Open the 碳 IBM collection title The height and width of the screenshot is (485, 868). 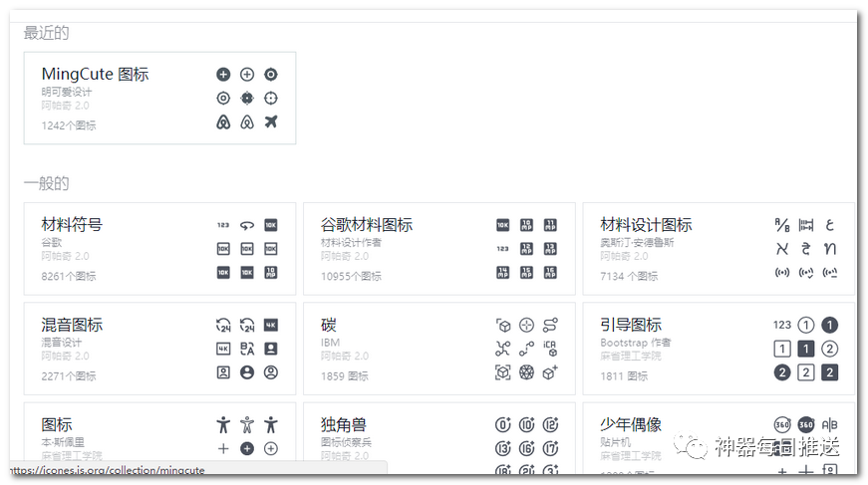(x=329, y=325)
